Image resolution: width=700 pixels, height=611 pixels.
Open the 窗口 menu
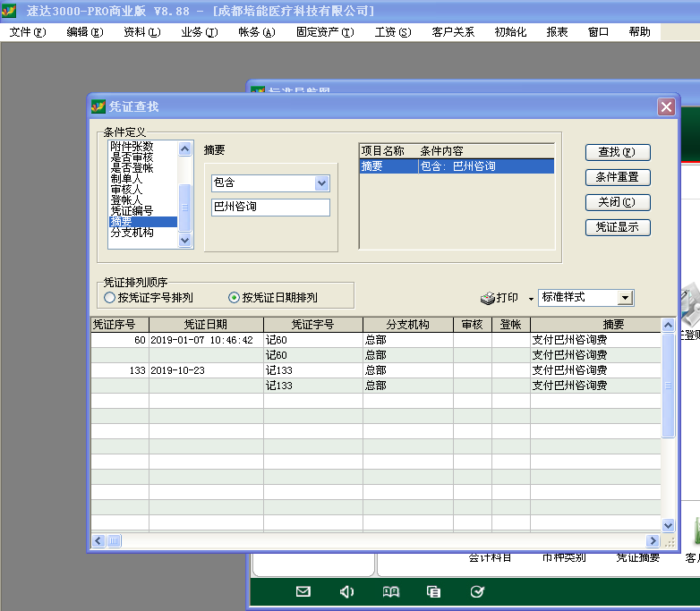coord(598,32)
